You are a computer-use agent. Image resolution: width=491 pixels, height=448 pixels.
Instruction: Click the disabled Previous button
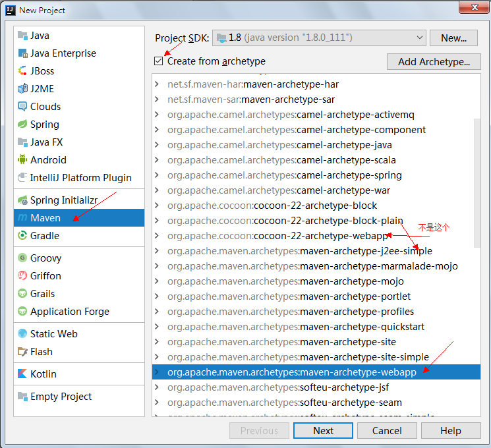point(259,431)
